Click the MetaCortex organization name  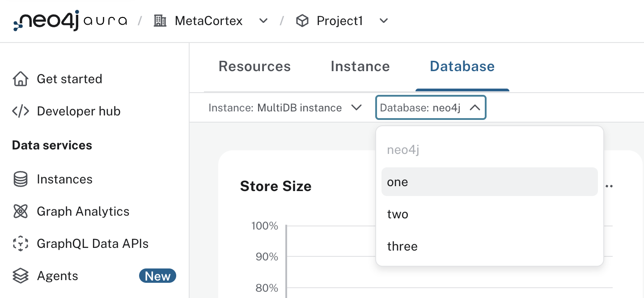209,21
